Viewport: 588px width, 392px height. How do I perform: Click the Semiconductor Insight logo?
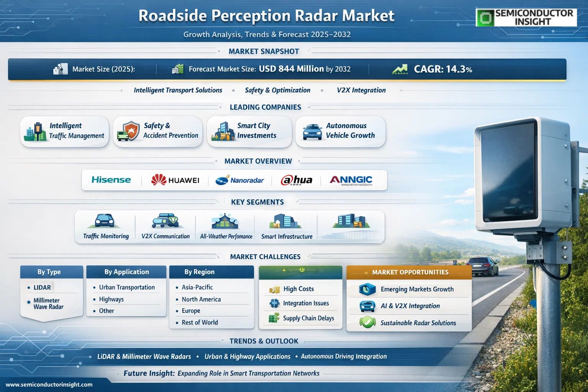tap(526, 17)
